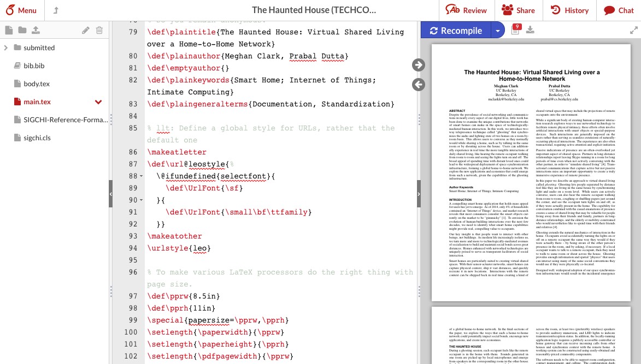Open the Recompile options dropdown
641x364 pixels.
tap(498, 30)
